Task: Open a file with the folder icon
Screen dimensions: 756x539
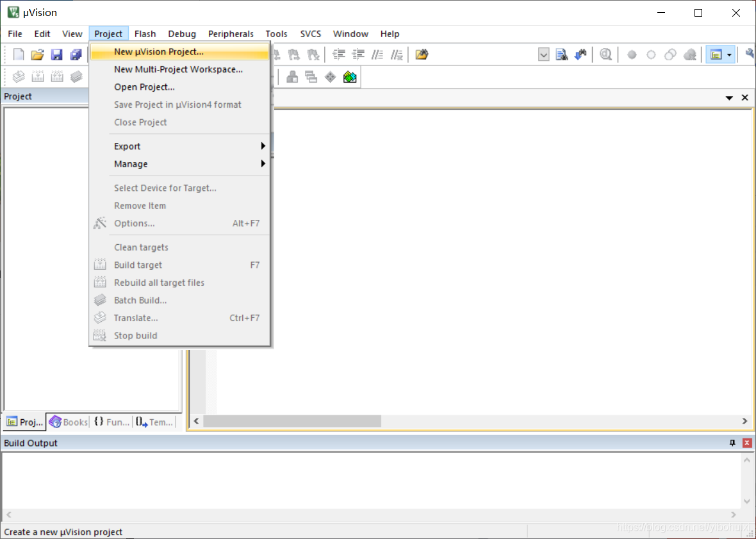Action: [38, 54]
